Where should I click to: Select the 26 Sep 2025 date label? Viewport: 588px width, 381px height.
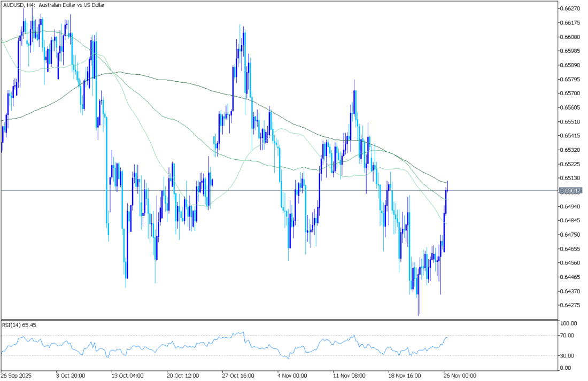(x=17, y=375)
